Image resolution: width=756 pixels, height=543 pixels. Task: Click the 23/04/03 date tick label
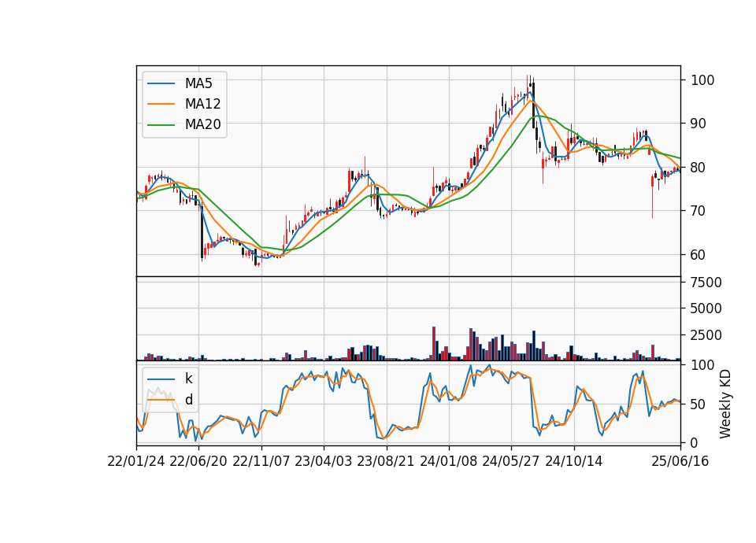point(324,461)
